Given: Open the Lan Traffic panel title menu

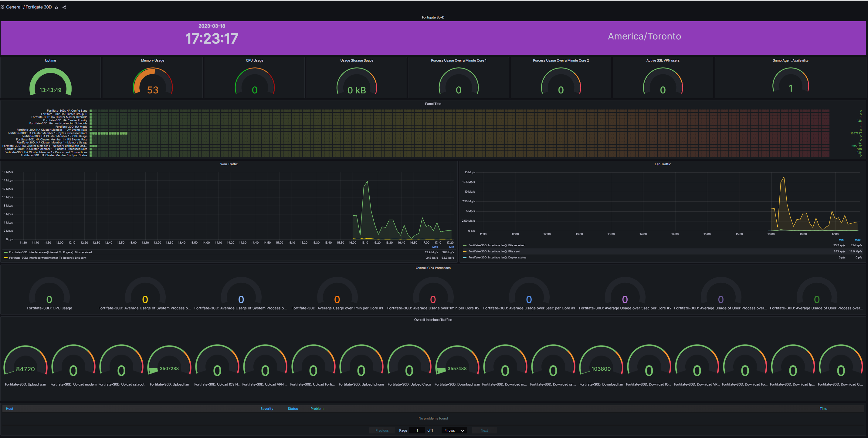Looking at the screenshot, I should 663,164.
